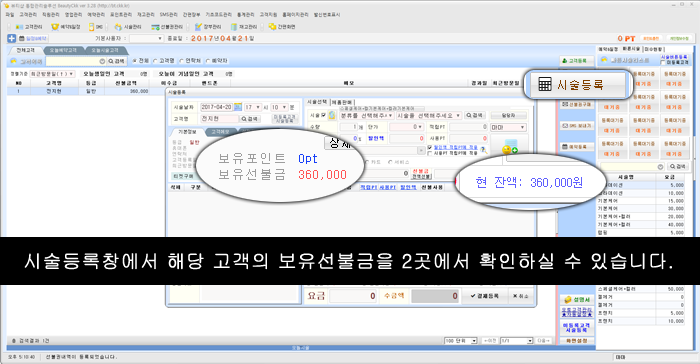
Task: Click the blue plus icon below the toolbar
Action: pyautogui.click(x=12, y=38)
